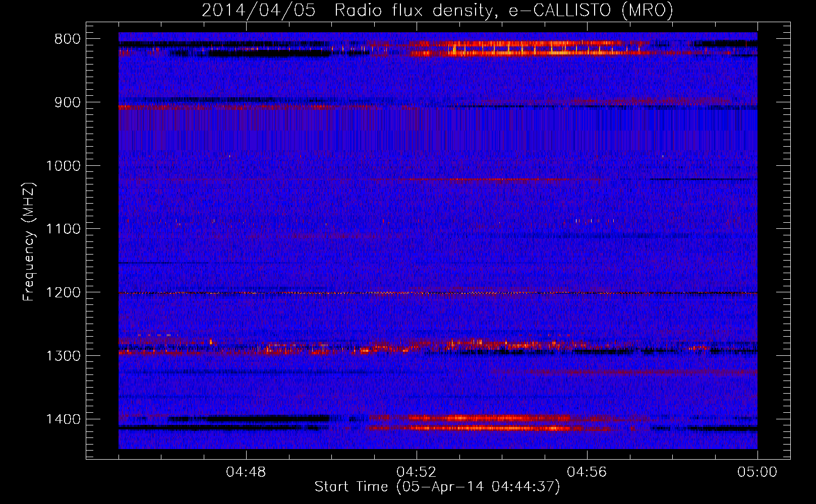Image resolution: width=816 pixels, height=504 pixels.
Task: Select the 1200 frequency tick label
Action: (63, 292)
